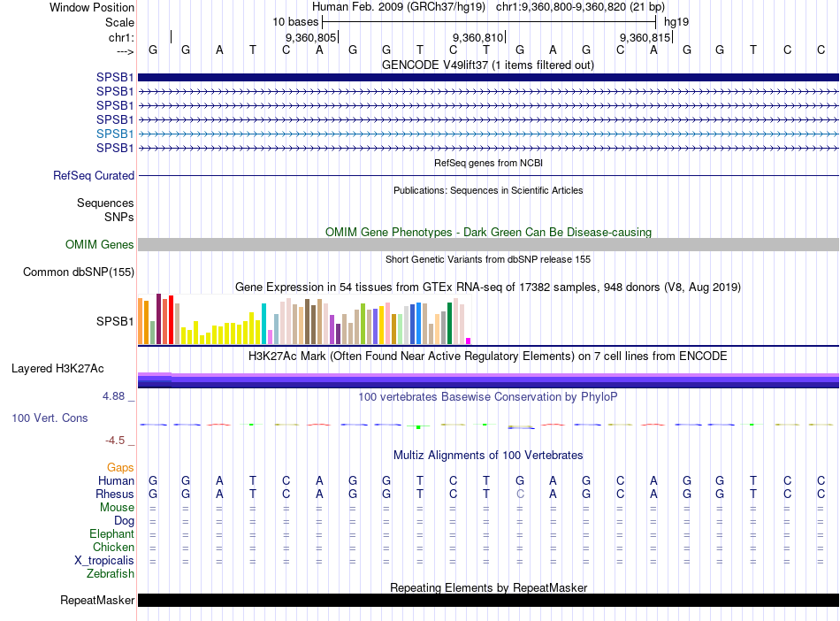Click the 9,360,815 ruler position marker
Image resolution: width=840 pixels, height=621 pixels.
coord(645,37)
